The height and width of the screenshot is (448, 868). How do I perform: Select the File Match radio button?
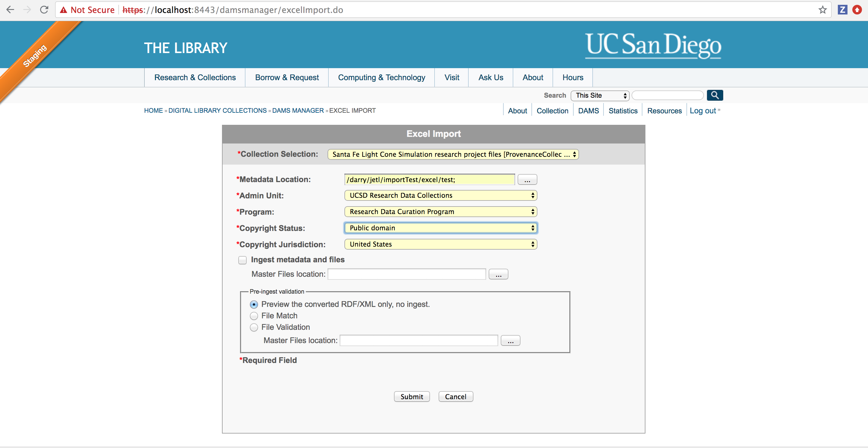pyautogui.click(x=254, y=316)
